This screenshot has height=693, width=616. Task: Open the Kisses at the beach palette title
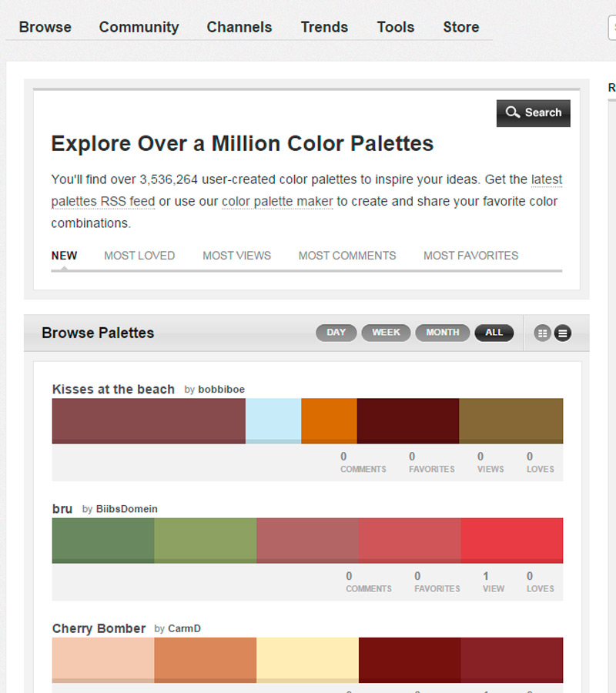pyautogui.click(x=113, y=390)
